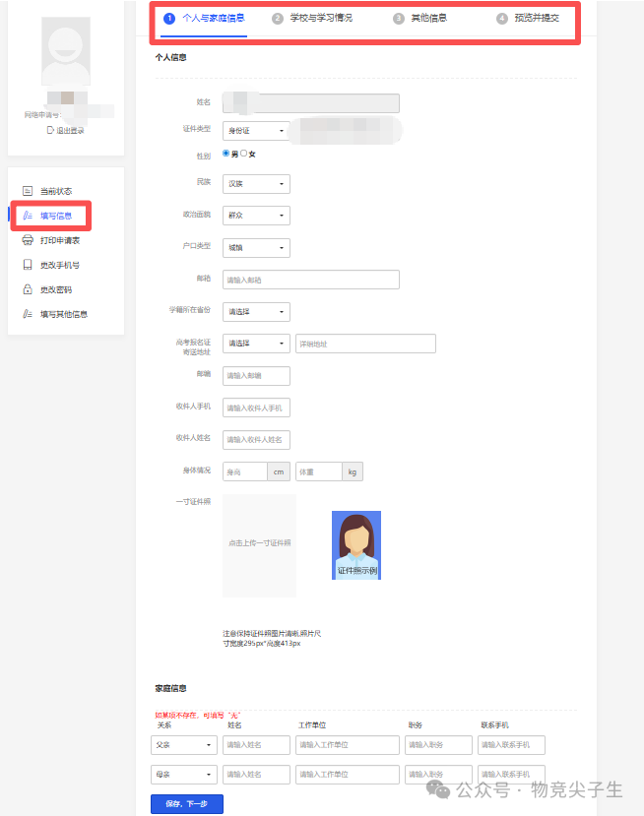
Task: Click the 请输入邮箱 email input field
Action: [310, 280]
